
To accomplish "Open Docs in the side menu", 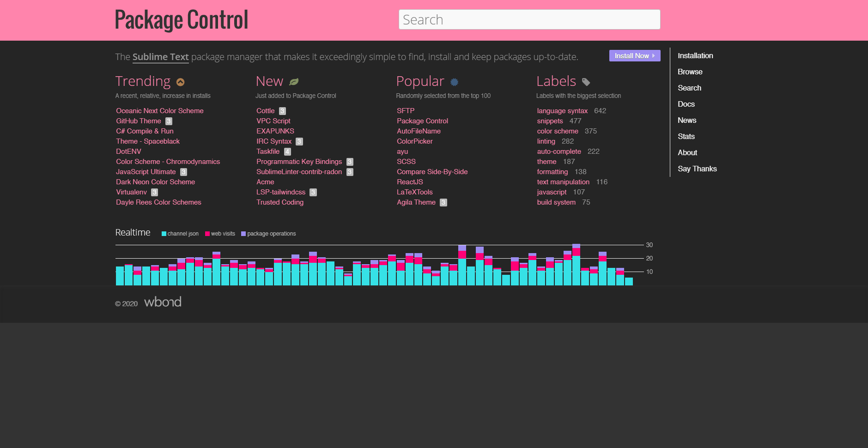I will (x=686, y=104).
